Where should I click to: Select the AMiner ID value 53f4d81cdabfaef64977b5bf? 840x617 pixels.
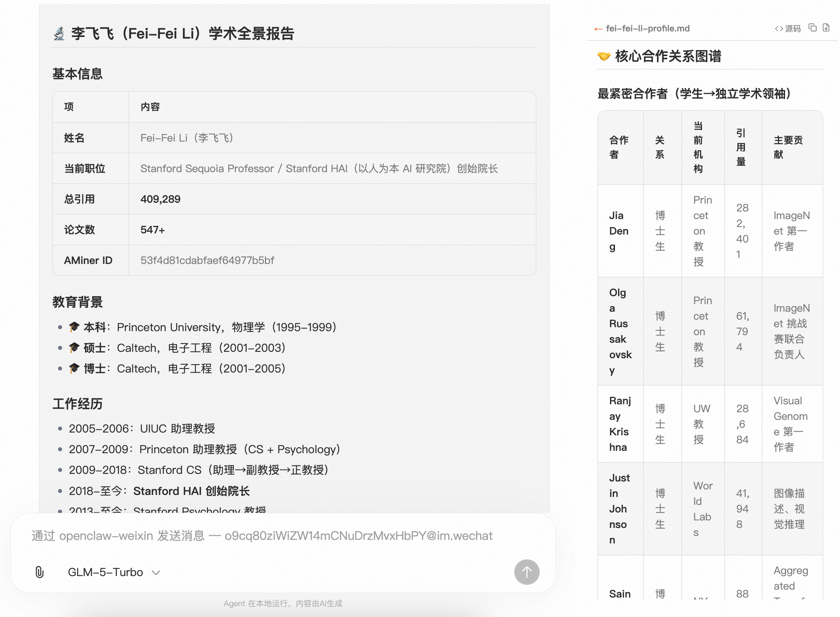(x=207, y=260)
